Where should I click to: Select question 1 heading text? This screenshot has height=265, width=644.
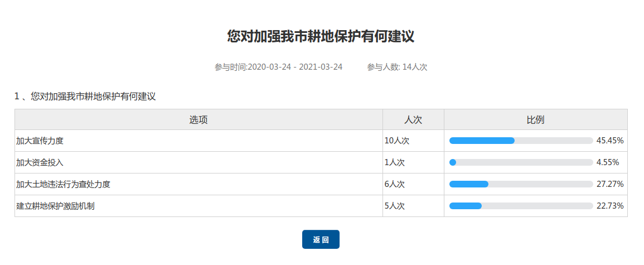click(x=85, y=97)
